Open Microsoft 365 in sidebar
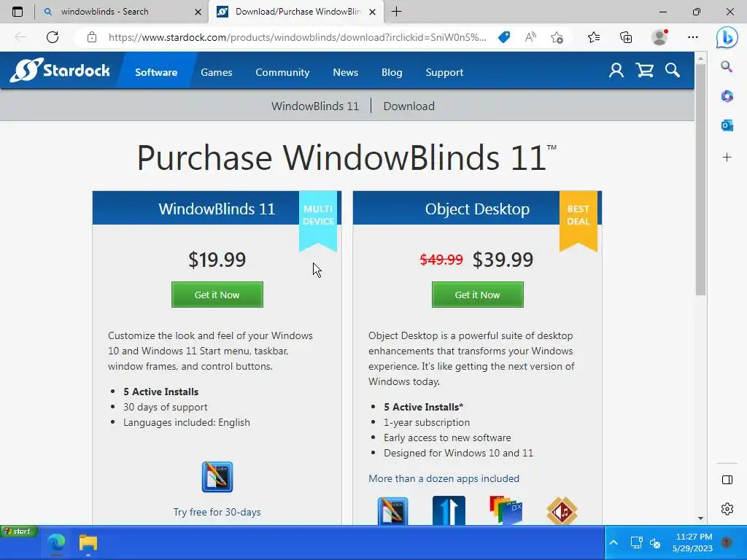This screenshot has height=560, width=747. tap(727, 96)
